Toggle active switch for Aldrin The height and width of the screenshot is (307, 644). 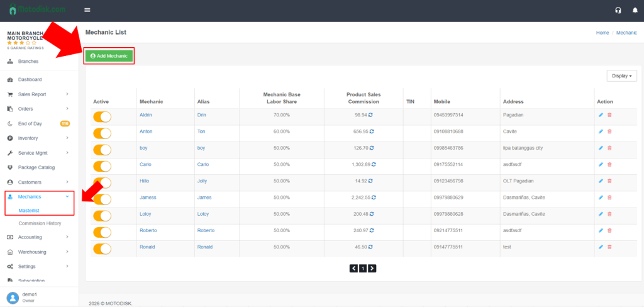tap(102, 116)
